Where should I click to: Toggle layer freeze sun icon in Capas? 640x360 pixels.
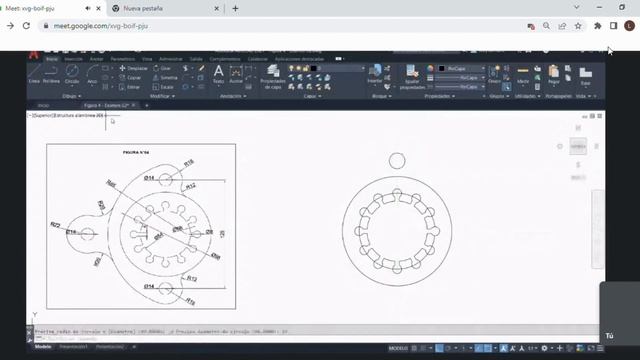click(x=298, y=68)
